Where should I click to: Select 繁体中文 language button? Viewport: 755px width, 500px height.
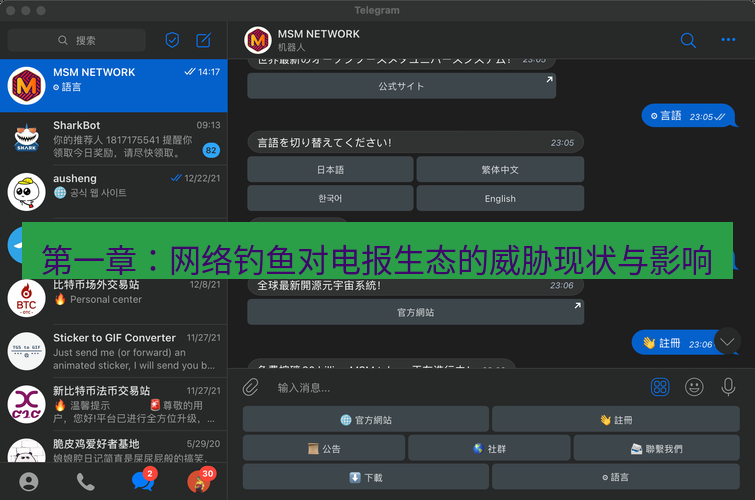[500, 170]
